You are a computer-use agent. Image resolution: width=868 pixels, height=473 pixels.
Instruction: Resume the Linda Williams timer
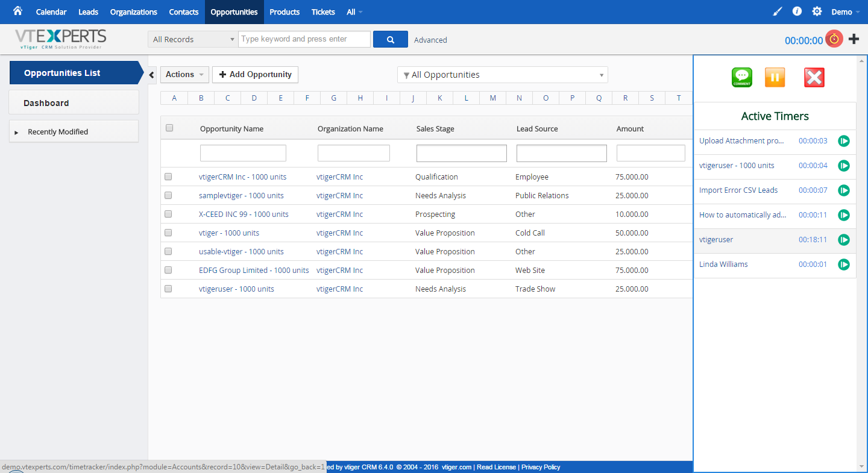click(x=844, y=265)
